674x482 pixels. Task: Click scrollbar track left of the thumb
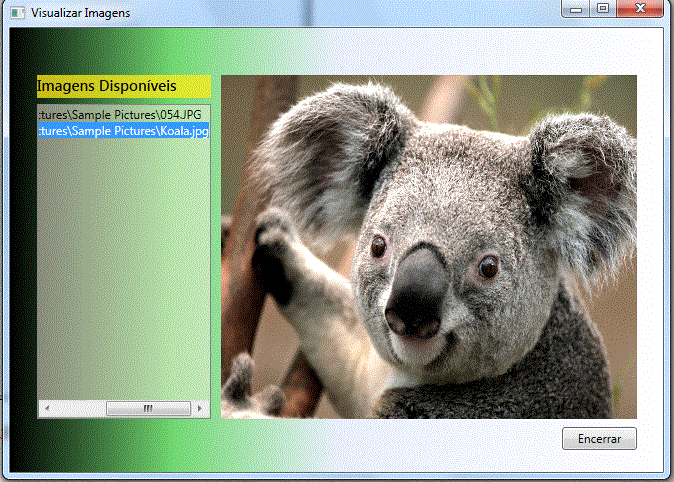click(x=75, y=409)
